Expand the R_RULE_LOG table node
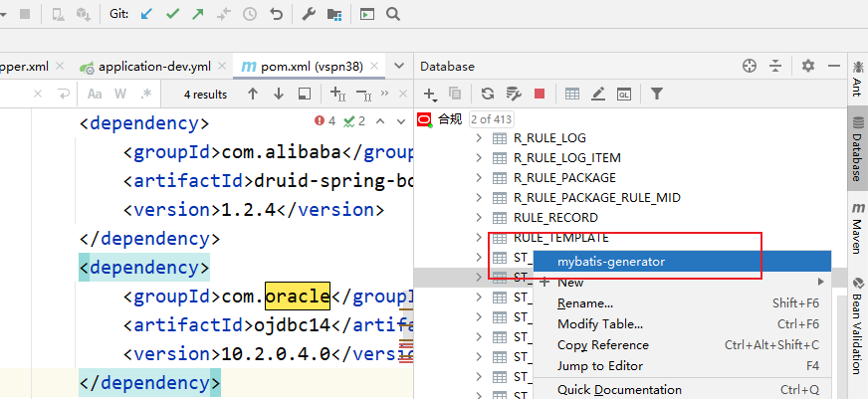Image resolution: width=868 pixels, height=399 pixels. click(x=479, y=138)
